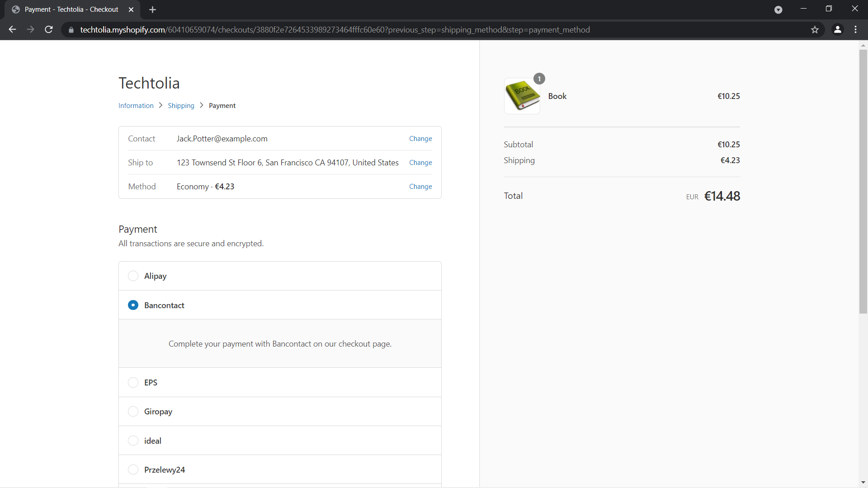
Task: Select the Giropay payment option
Action: click(x=133, y=412)
